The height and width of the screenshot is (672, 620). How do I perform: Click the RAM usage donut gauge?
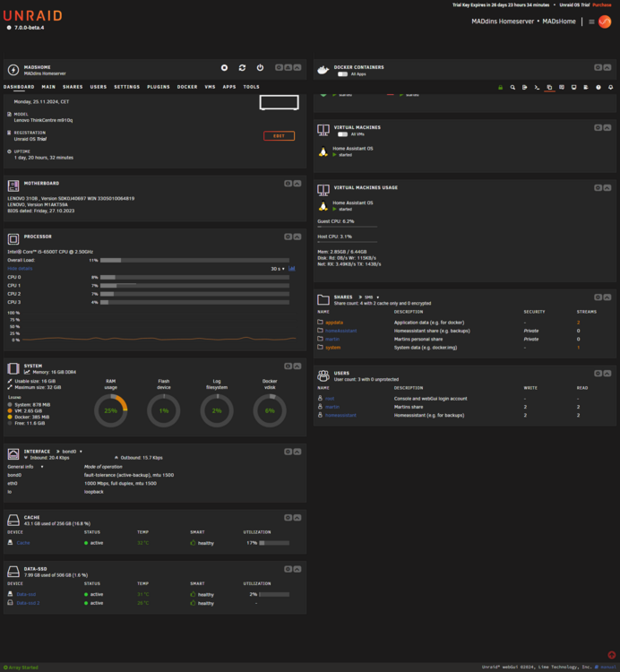point(110,410)
